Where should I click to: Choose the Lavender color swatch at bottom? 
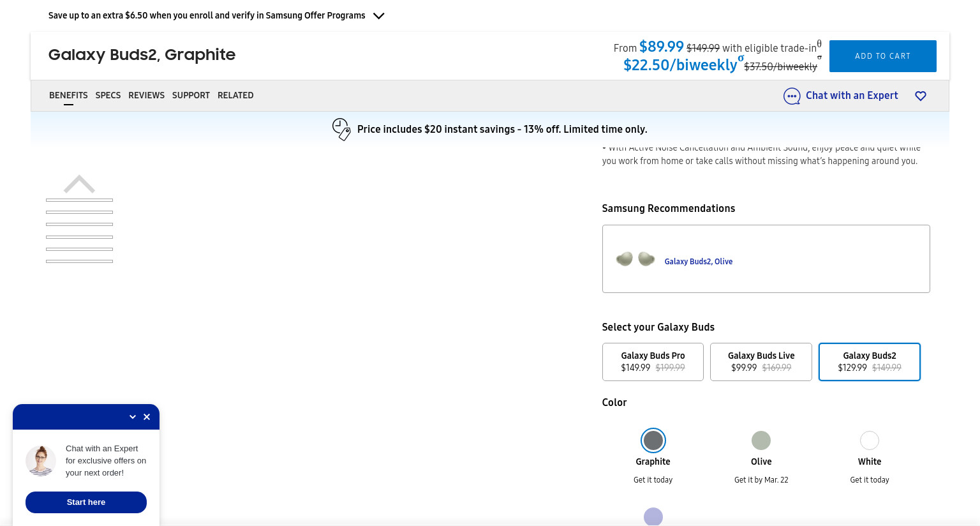(653, 516)
